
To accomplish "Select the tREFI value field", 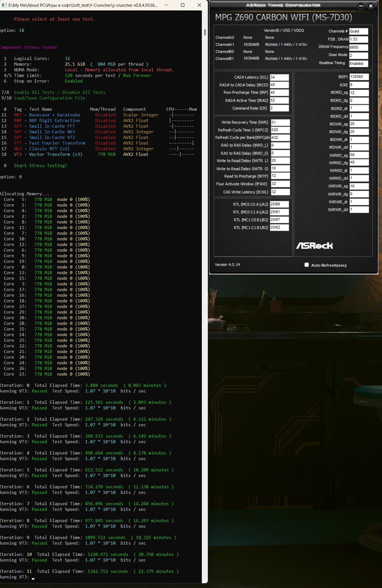I will click(359, 77).
